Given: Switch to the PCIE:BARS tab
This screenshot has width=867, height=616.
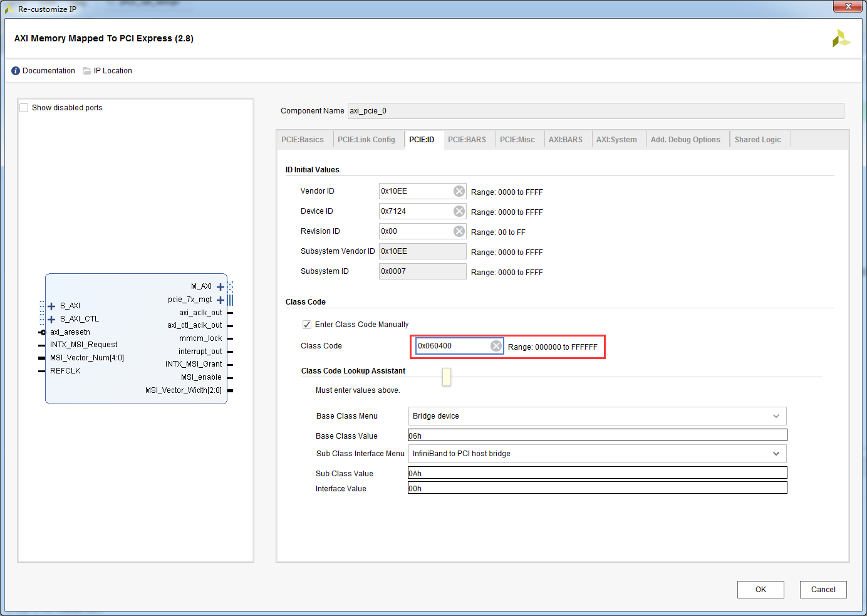Looking at the screenshot, I should pos(467,140).
